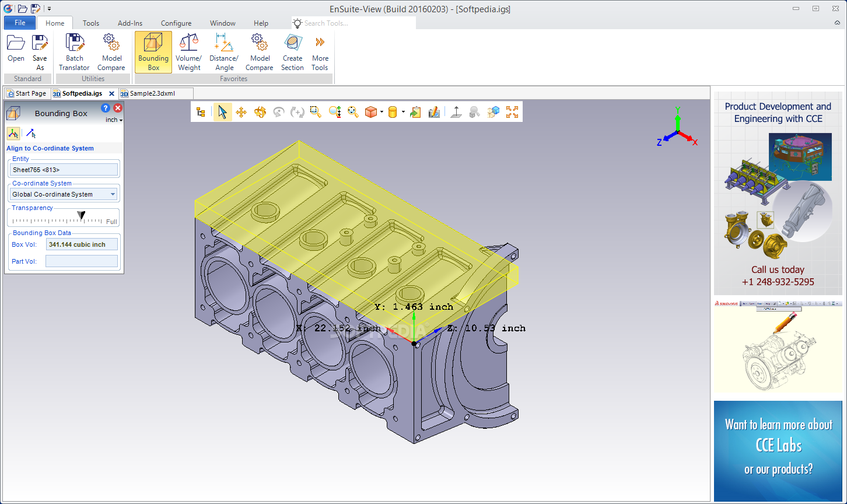Switch to the Start Page document tab
This screenshot has width=847, height=504.
tap(26, 93)
